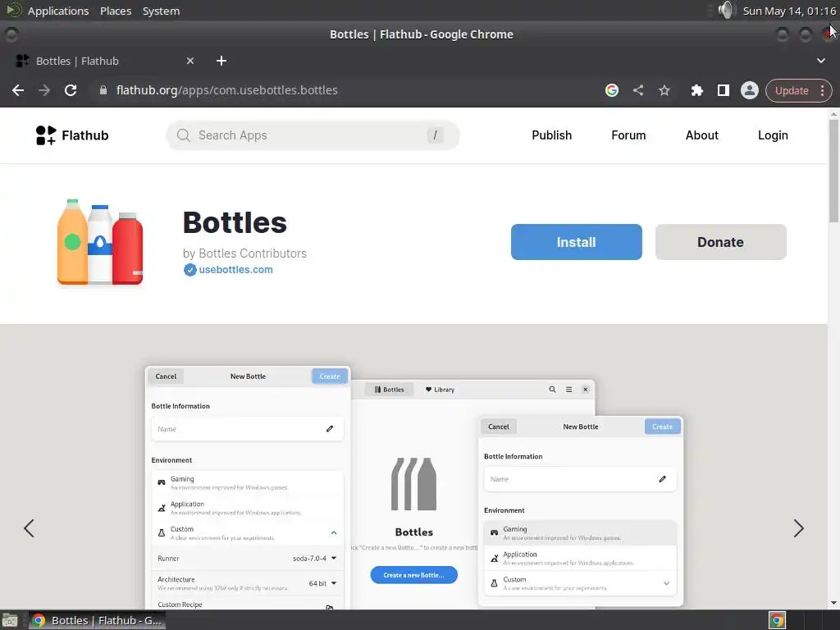
Task: Show desktop icon in bottom panel
Action: [x=10, y=620]
